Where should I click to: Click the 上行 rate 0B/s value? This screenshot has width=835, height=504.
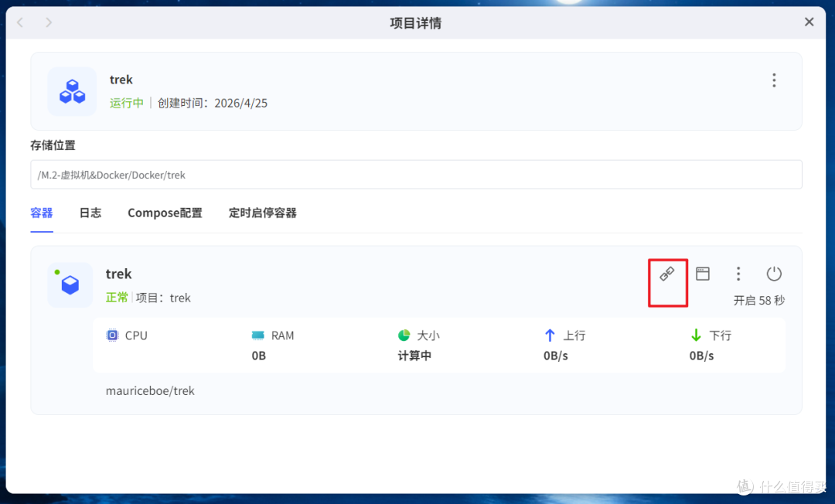pyautogui.click(x=556, y=356)
